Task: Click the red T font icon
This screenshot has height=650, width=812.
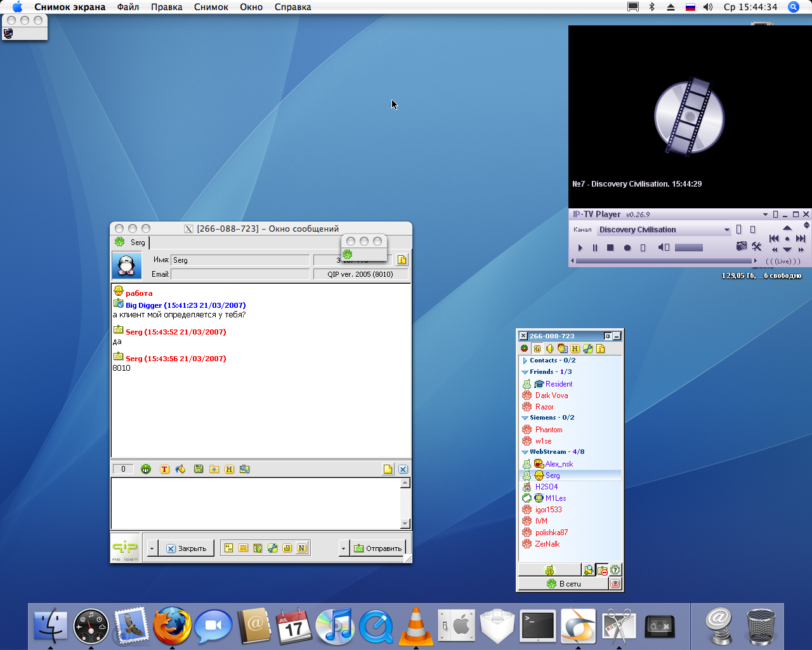Action: (x=164, y=469)
